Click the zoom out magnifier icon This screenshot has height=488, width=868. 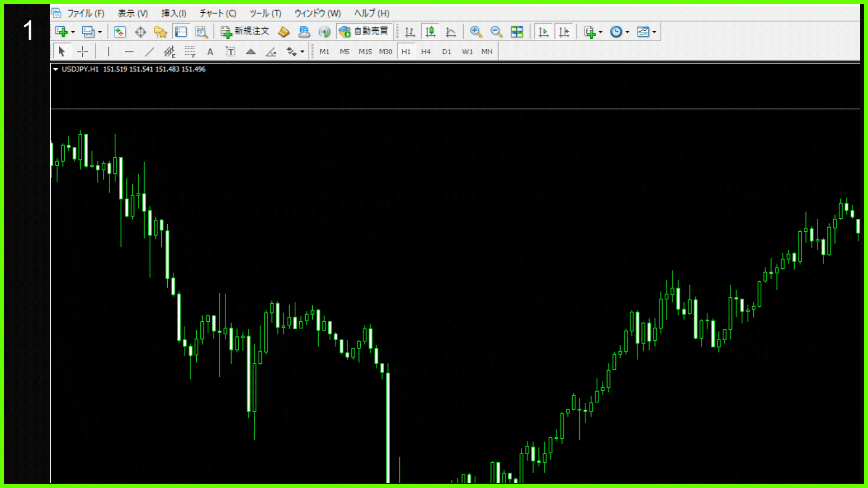tap(496, 32)
